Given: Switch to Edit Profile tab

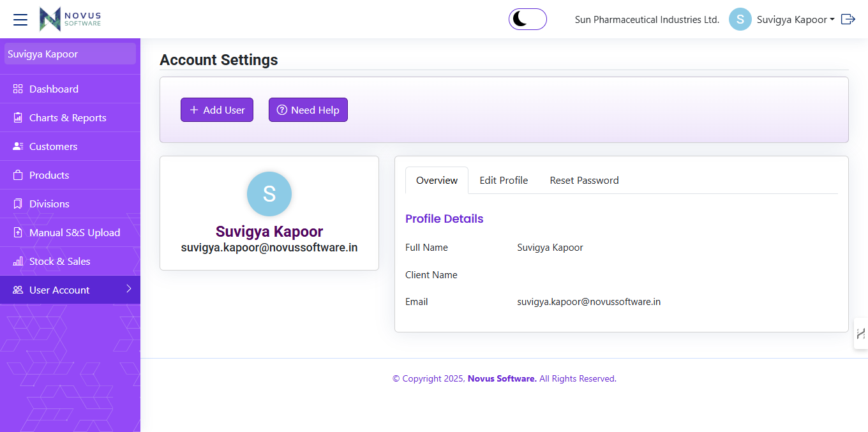Looking at the screenshot, I should click(x=504, y=180).
